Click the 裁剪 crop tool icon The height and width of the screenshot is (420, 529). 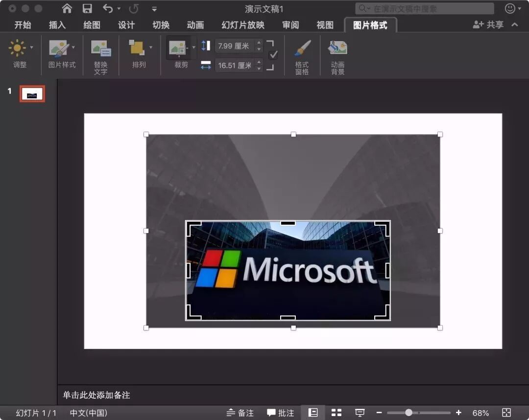[177, 48]
